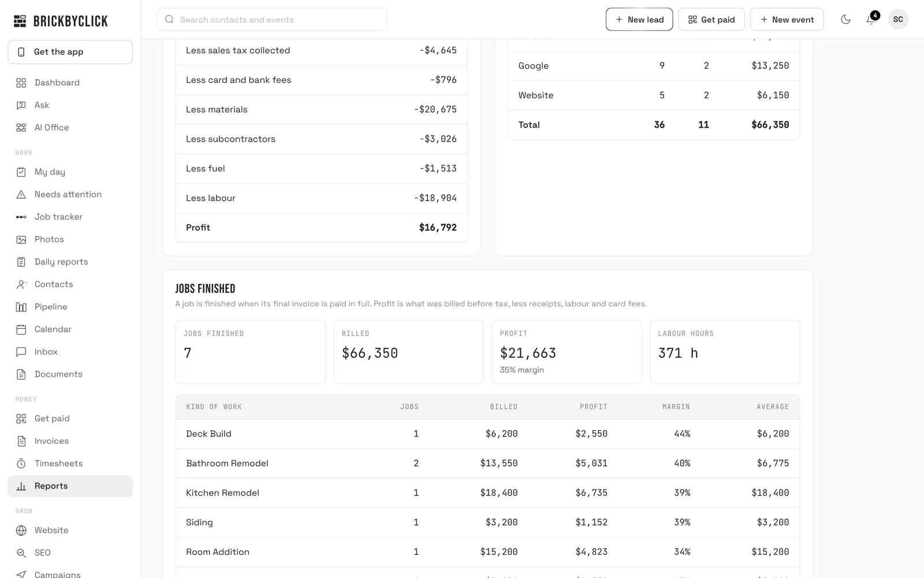Open notifications bell with badge
Image resolution: width=924 pixels, height=578 pixels.
871,20
